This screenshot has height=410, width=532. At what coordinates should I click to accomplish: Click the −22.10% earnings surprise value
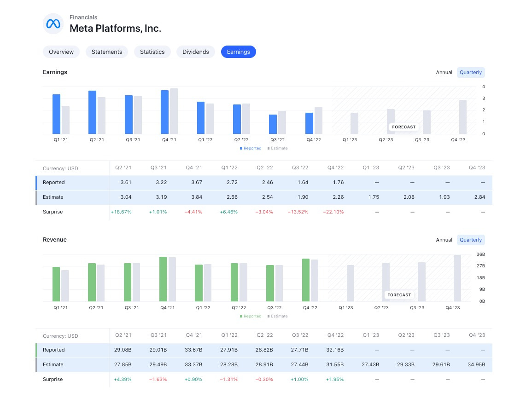coord(333,212)
